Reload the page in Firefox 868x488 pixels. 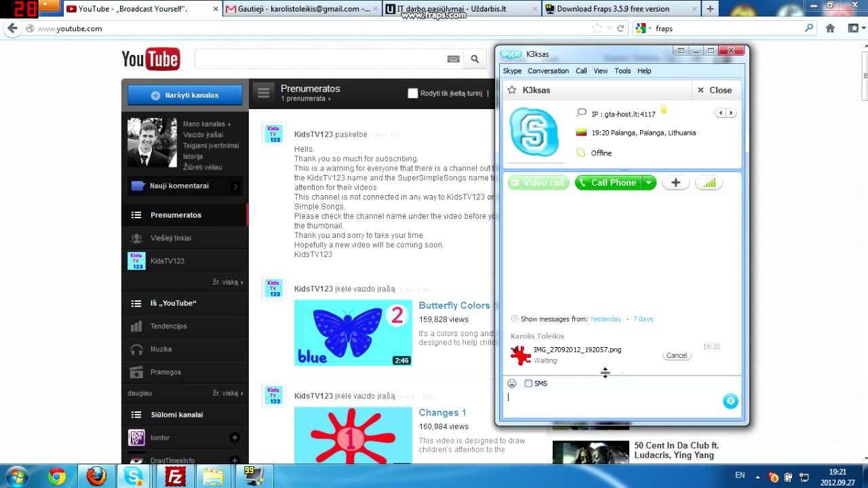pyautogui.click(x=620, y=28)
